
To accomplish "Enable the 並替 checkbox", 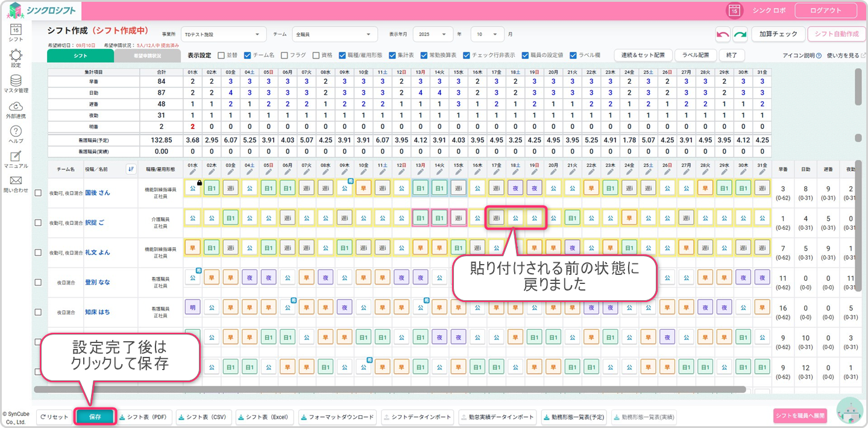I will pos(221,55).
